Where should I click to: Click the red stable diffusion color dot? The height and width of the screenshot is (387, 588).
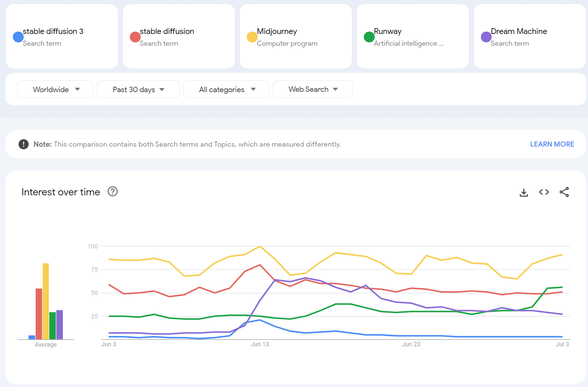(135, 37)
